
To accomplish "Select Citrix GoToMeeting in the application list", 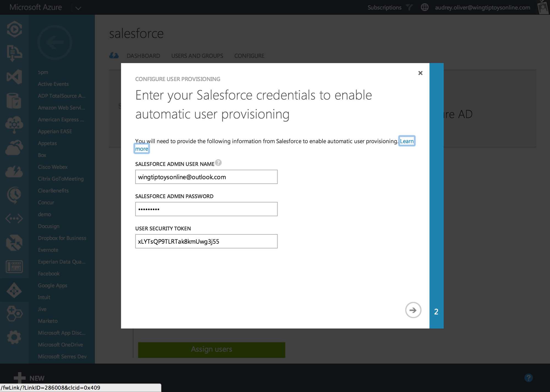I will pos(61,179).
